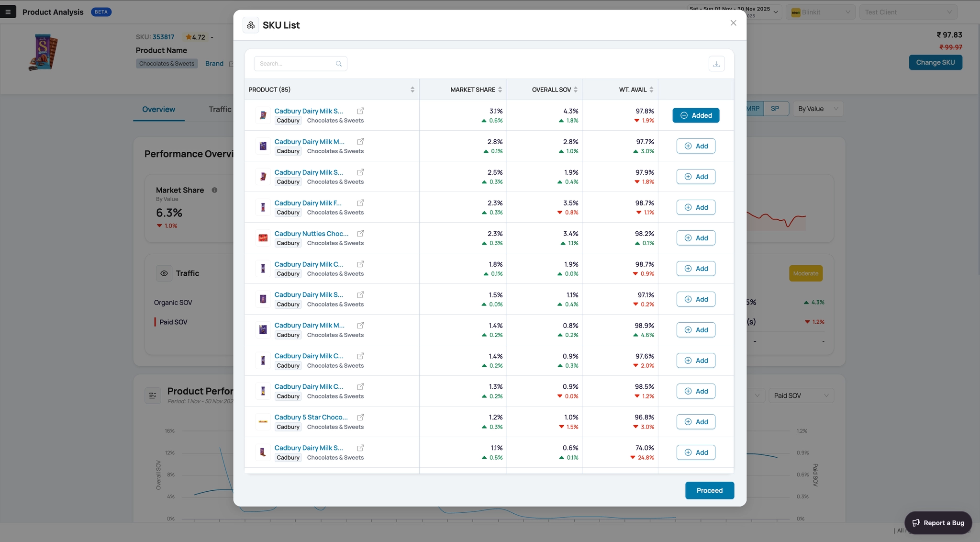The image size is (980, 542).
Task: Open Cadbury Nutties Choc... product link
Action: point(312,234)
